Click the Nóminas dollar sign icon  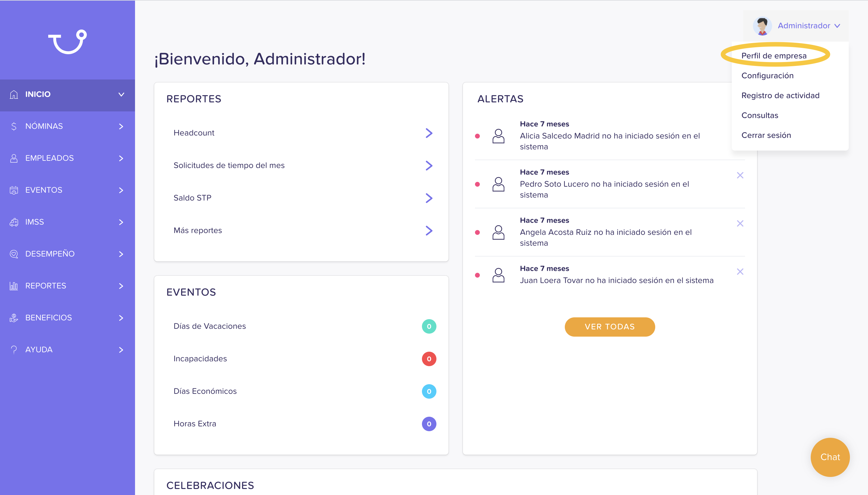(14, 126)
